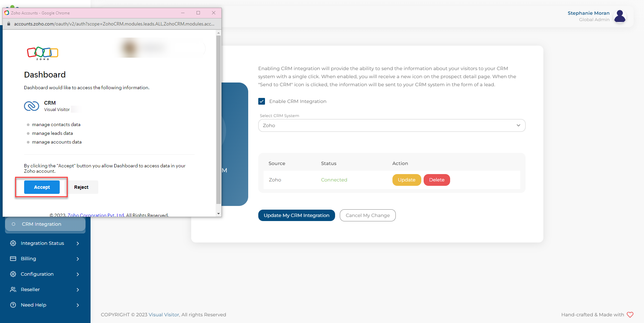The image size is (644, 323).
Task: Close the Zoho Accounts popup window
Action: tap(214, 13)
